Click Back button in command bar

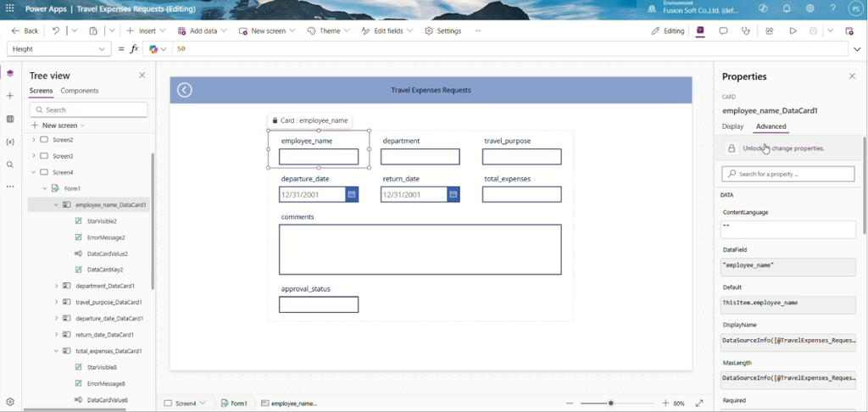coord(25,31)
